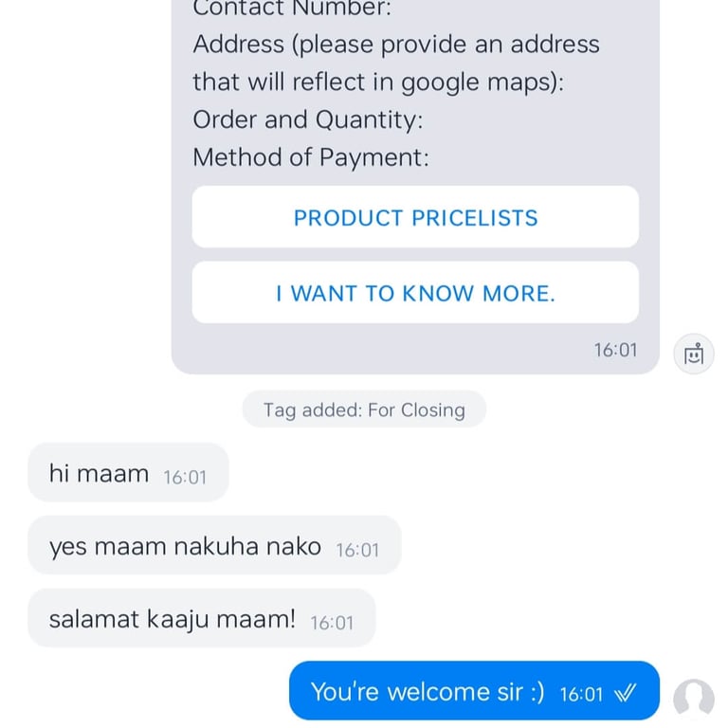Click the 'Contact Number:' text line

pyautogui.click(x=292, y=9)
